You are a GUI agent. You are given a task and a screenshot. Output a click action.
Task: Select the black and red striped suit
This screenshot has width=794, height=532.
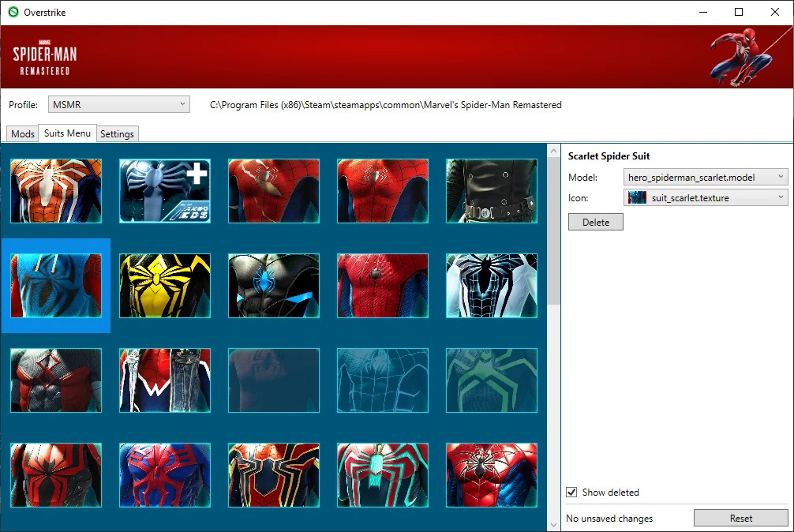point(56,475)
